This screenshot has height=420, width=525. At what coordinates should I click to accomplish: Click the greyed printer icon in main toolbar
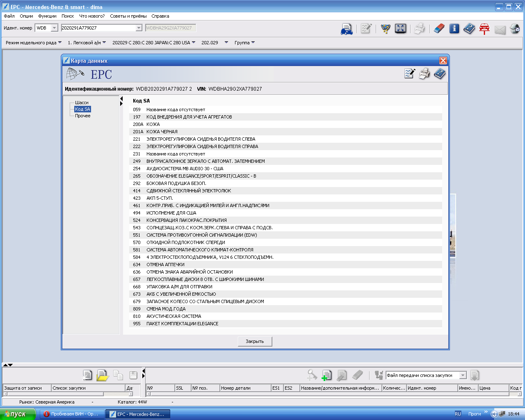(419, 29)
